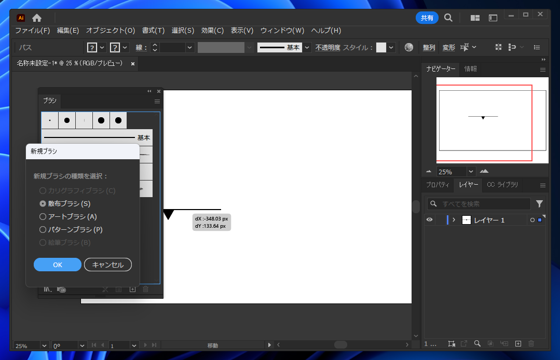Screen dimensions: 560x360
Task: Click the zoom in mountain icon in Navigator
Action: coord(484,171)
